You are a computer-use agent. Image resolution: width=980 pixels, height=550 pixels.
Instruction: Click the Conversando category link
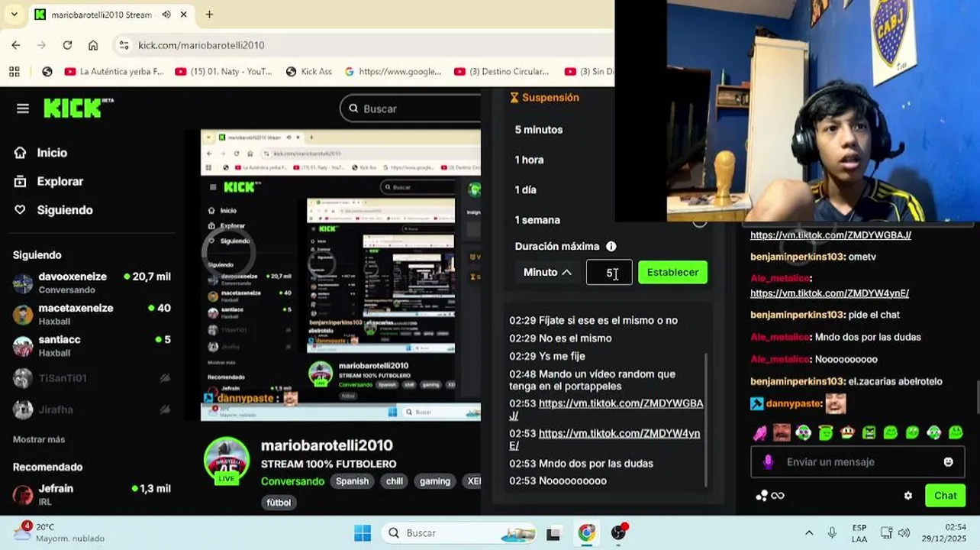click(x=292, y=481)
